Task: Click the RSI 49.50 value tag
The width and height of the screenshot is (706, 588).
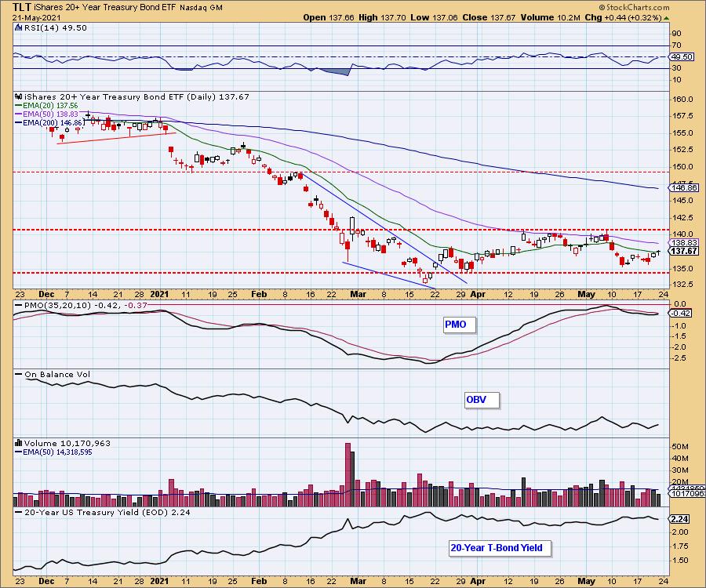Action: point(681,57)
